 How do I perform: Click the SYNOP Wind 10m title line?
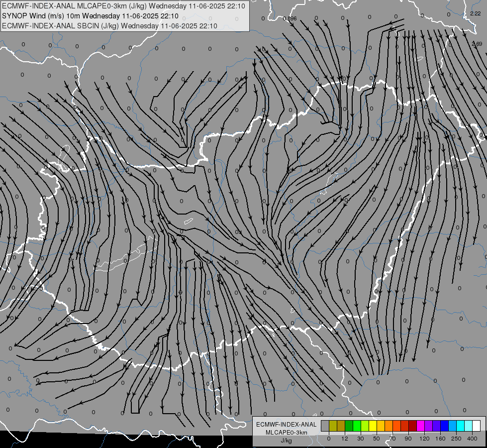click(90, 16)
